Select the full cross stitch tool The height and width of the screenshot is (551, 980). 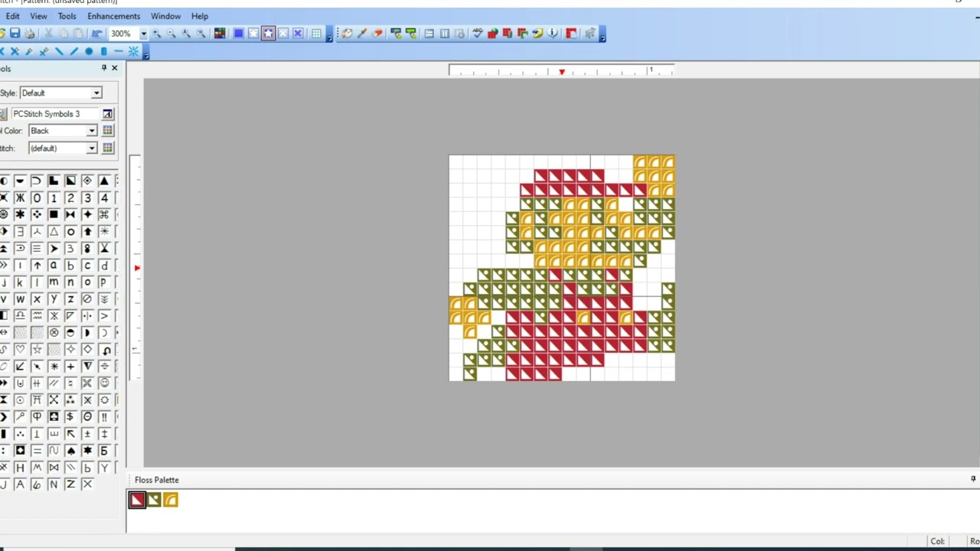(x=2, y=51)
